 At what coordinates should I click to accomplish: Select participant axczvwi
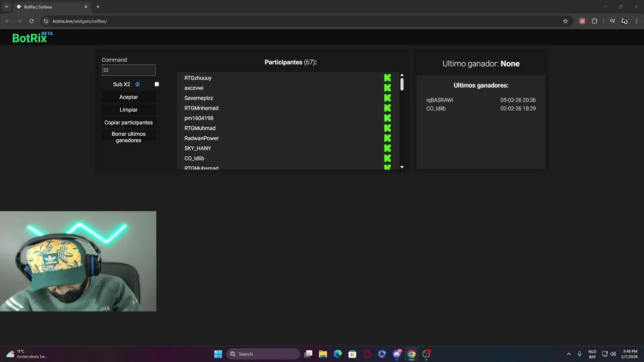[x=194, y=88]
